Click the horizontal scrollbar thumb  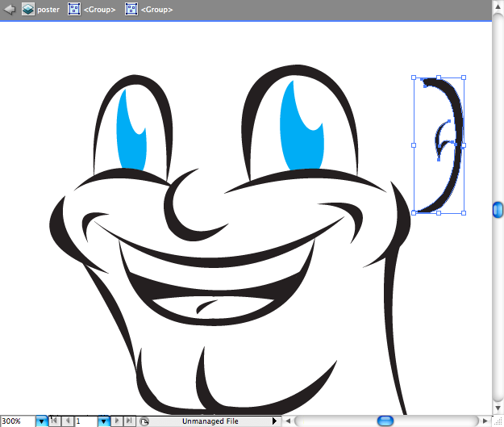385,421
